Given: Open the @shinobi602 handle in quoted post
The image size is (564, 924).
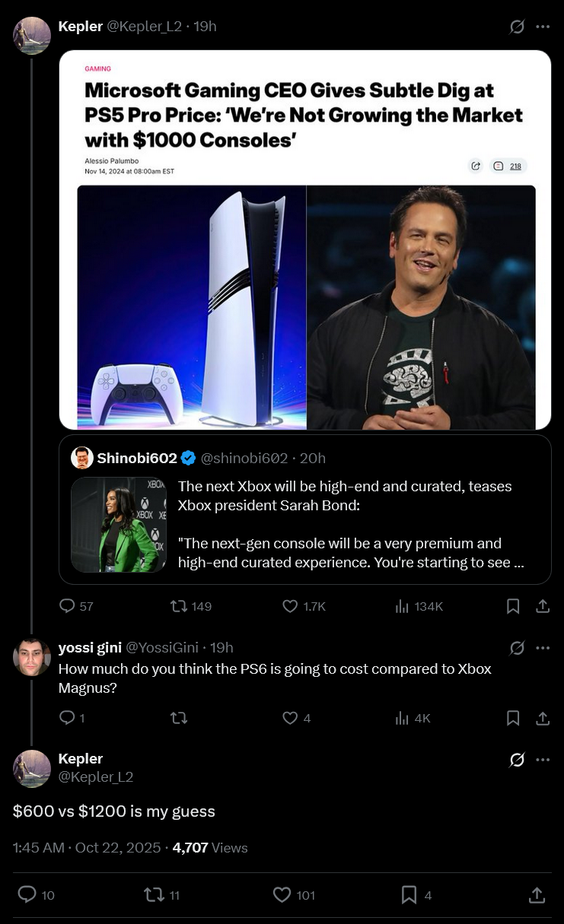Looking at the screenshot, I should point(244,458).
